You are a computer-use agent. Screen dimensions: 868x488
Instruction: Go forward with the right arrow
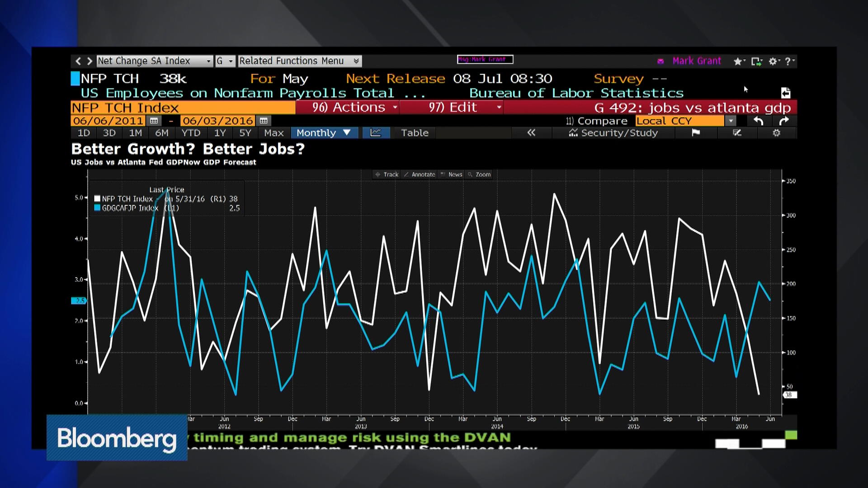(90, 61)
